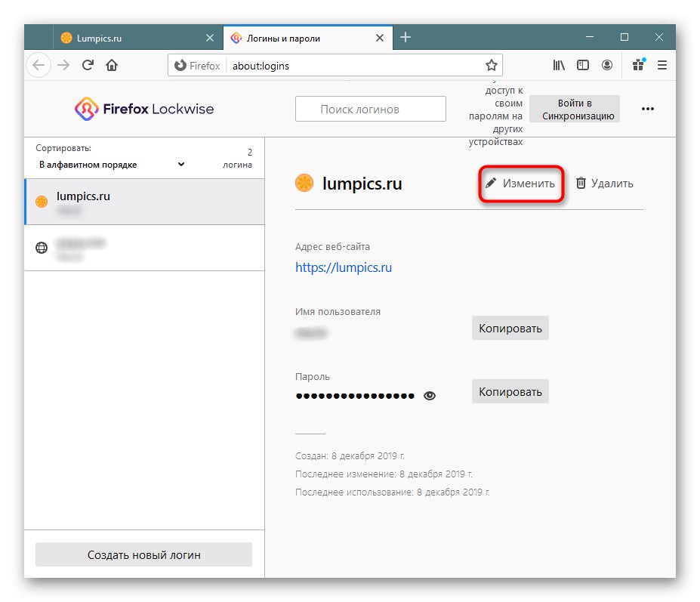Click the Firefox Lockwise logo
Screen dimensions: 700x602
[144, 109]
